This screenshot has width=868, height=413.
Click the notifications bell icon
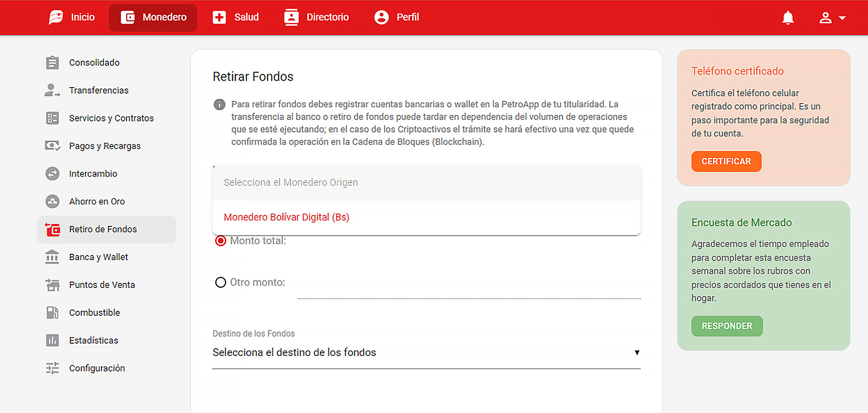(788, 18)
